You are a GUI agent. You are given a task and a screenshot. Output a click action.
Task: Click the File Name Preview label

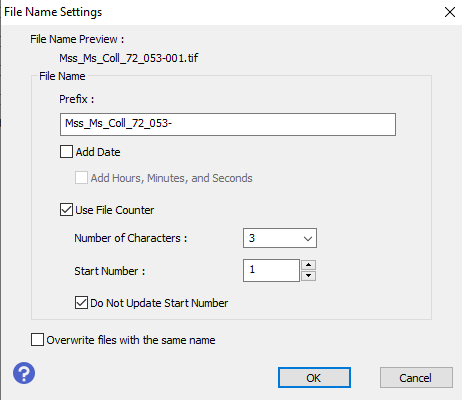[77, 39]
